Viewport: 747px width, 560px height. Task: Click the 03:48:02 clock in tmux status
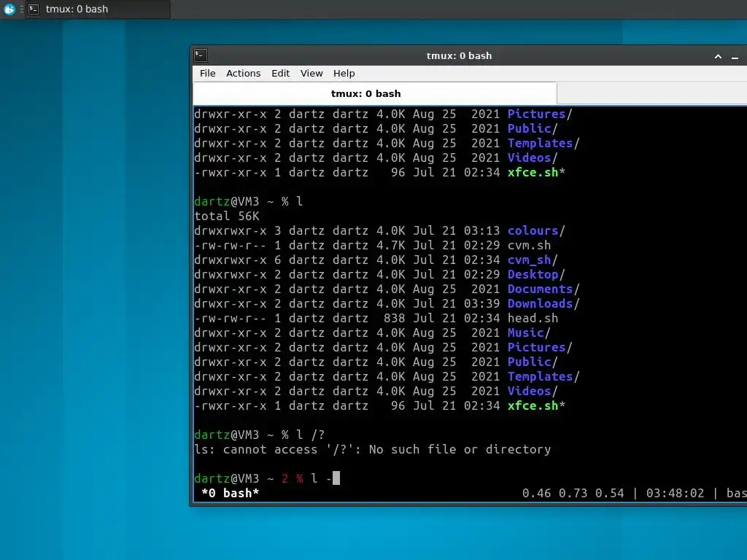675,494
